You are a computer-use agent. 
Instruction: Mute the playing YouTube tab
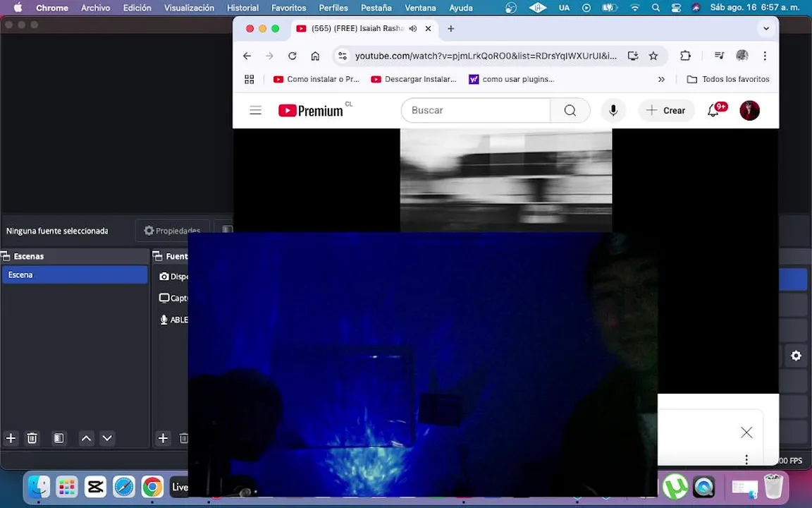[413, 28]
